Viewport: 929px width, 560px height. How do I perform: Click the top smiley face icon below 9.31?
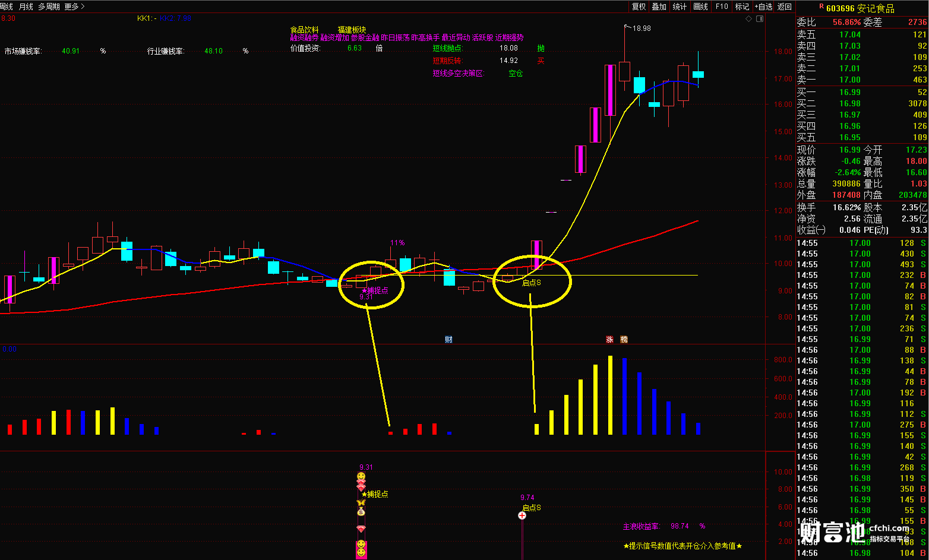(361, 476)
